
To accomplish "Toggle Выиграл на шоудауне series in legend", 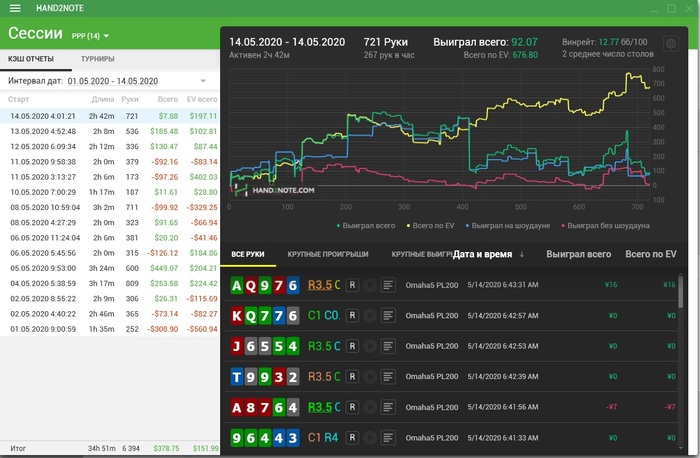I will pos(508,226).
